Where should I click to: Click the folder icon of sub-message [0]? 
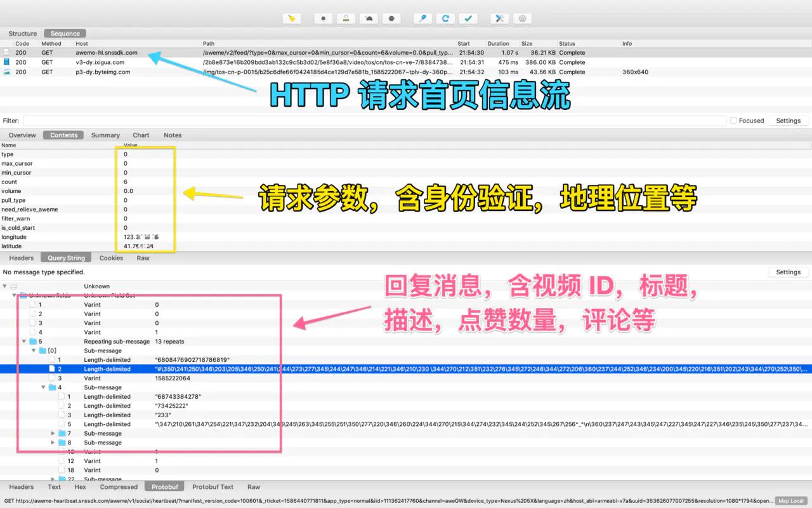pyautogui.click(x=43, y=351)
